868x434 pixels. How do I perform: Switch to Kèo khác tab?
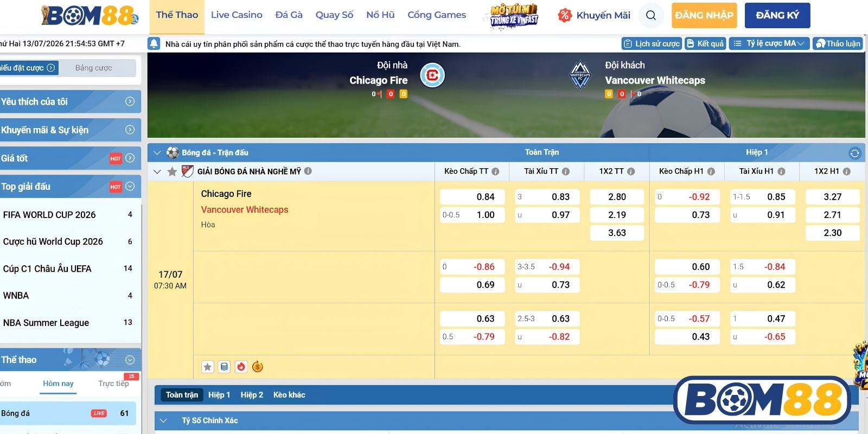coord(289,395)
